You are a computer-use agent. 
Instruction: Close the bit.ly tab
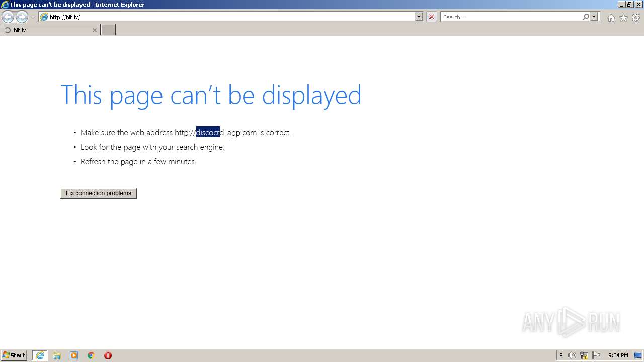(x=94, y=30)
